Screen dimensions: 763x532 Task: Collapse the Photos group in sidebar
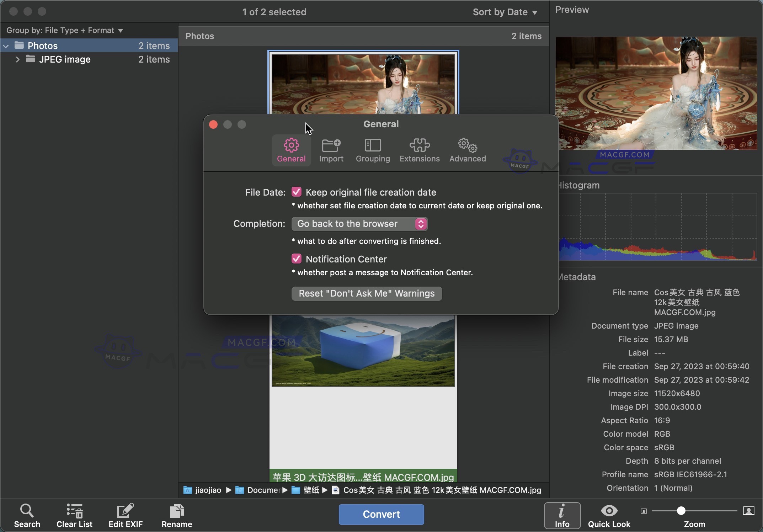6,46
